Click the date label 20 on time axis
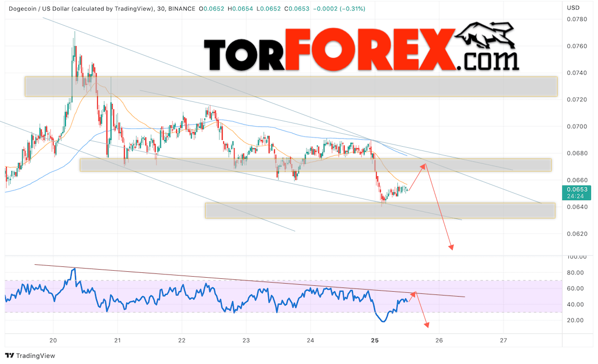Screen dimensions: 598x364 pos(53,340)
